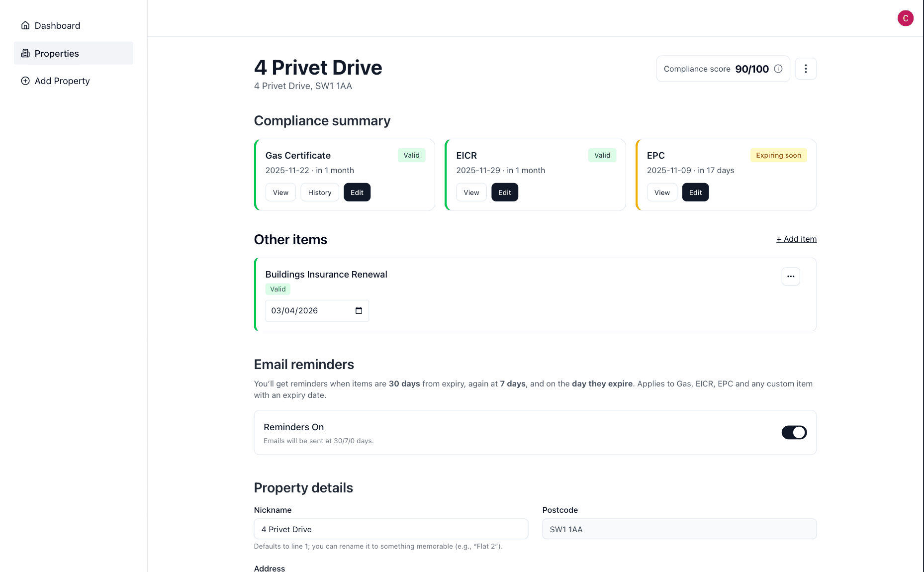Click the compliance score info icon
Image resolution: width=924 pixels, height=572 pixels.
tap(778, 69)
